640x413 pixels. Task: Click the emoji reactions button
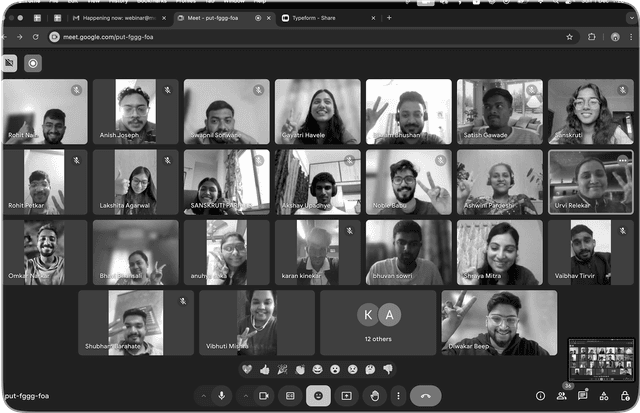(319, 396)
